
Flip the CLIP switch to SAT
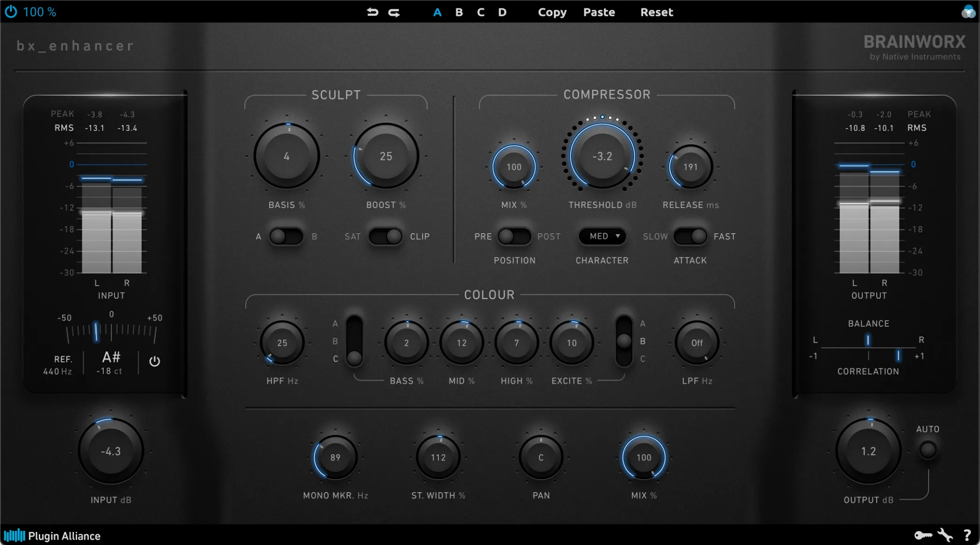click(376, 237)
